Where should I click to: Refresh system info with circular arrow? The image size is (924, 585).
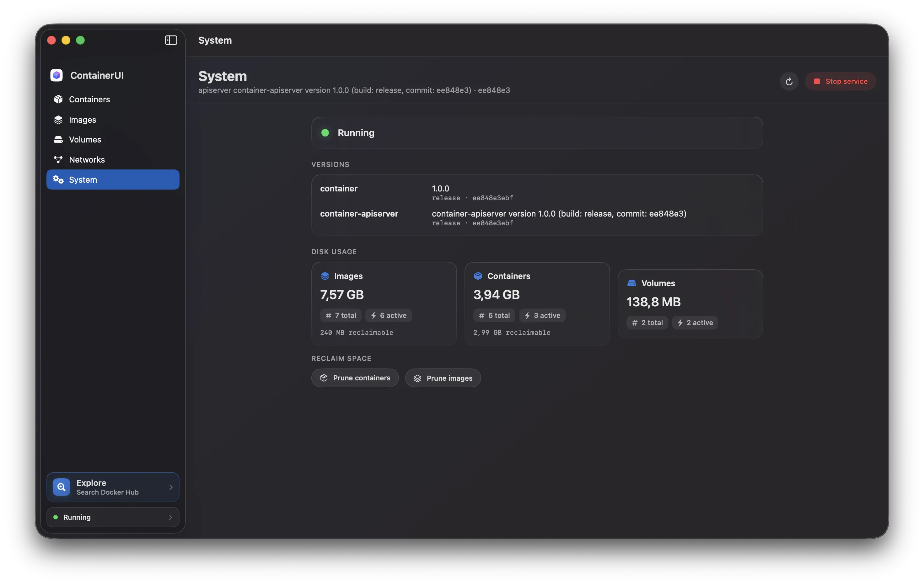(789, 81)
